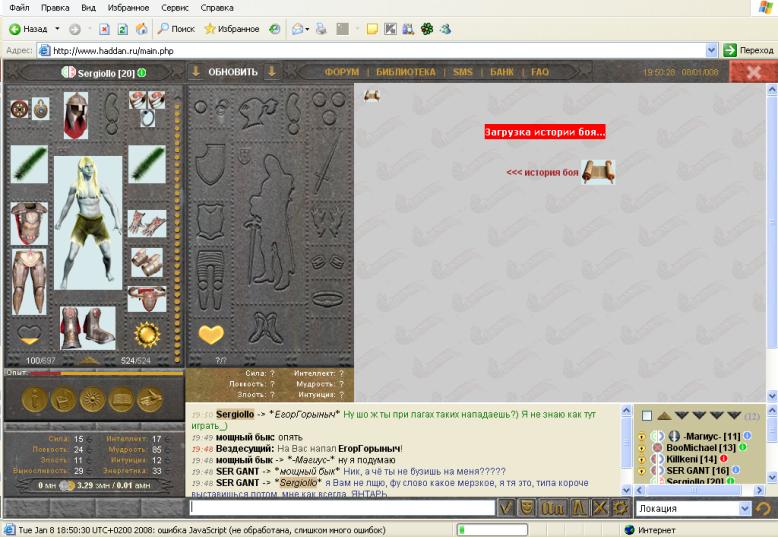The image size is (778, 537).
Task: Open the Локация dropdown
Action: (x=743, y=508)
